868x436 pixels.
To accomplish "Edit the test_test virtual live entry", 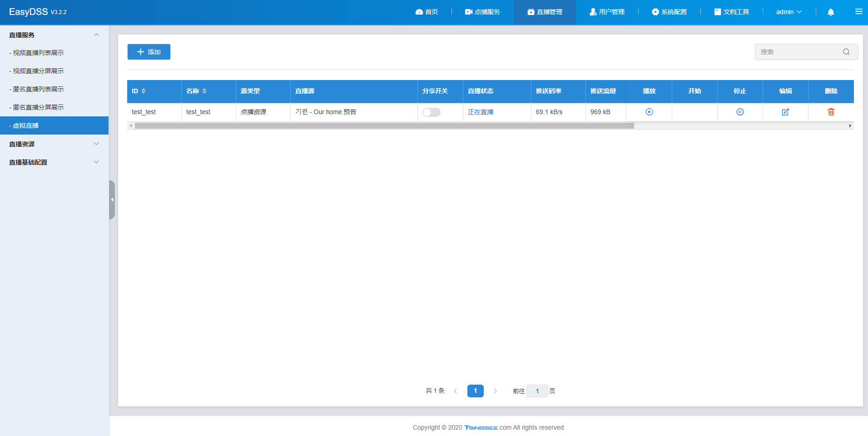I will pyautogui.click(x=785, y=112).
